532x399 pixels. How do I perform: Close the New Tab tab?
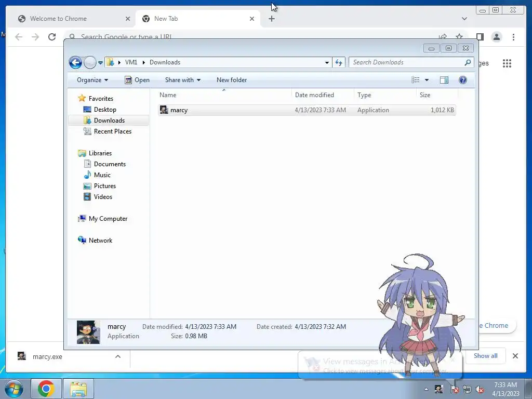252,19
